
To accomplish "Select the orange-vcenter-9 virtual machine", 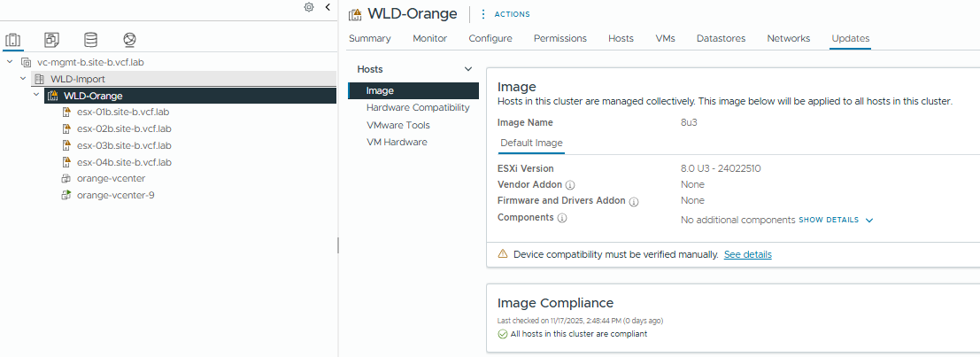I will (116, 195).
